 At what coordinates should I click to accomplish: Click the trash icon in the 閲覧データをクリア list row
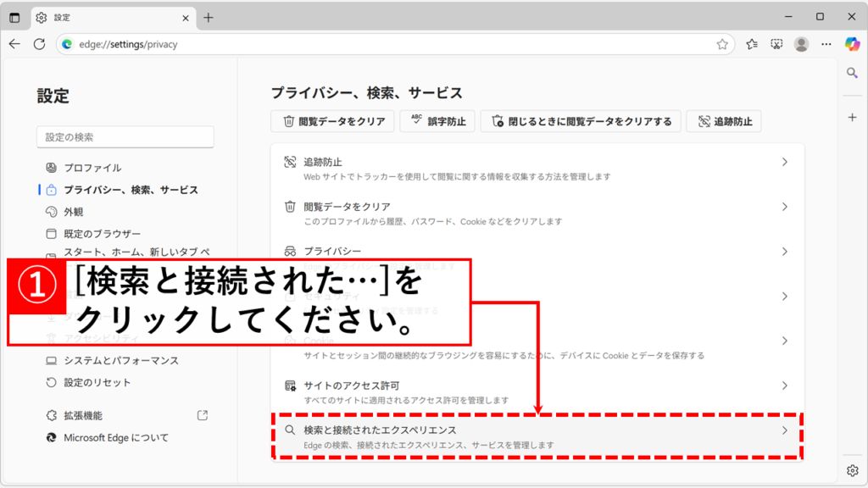pyautogui.click(x=290, y=207)
